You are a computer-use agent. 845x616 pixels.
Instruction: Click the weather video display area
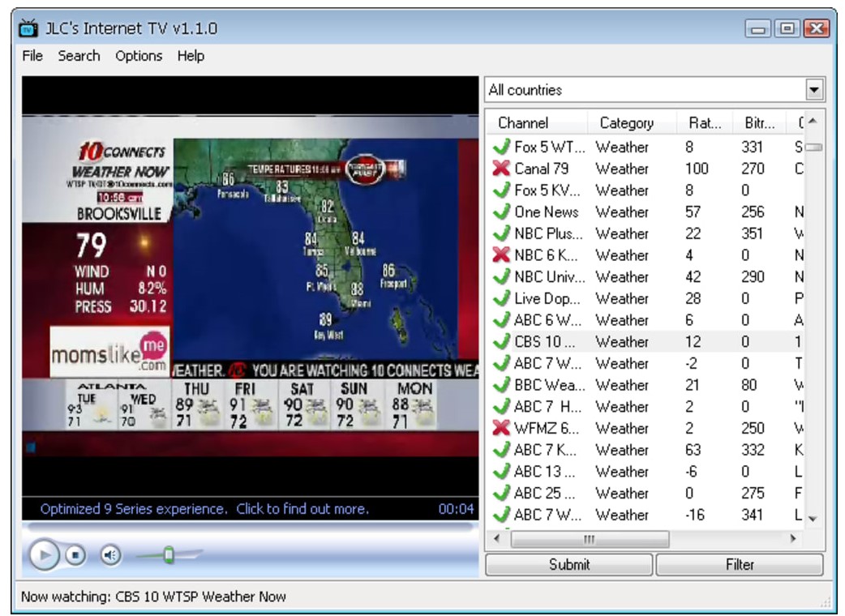coord(250,285)
